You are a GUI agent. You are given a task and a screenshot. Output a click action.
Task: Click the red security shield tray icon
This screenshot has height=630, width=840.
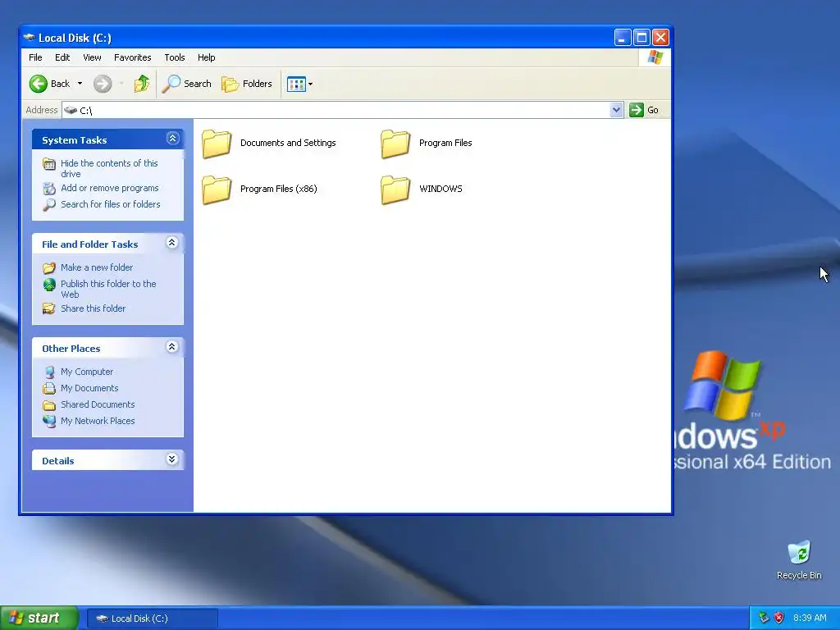(x=779, y=619)
